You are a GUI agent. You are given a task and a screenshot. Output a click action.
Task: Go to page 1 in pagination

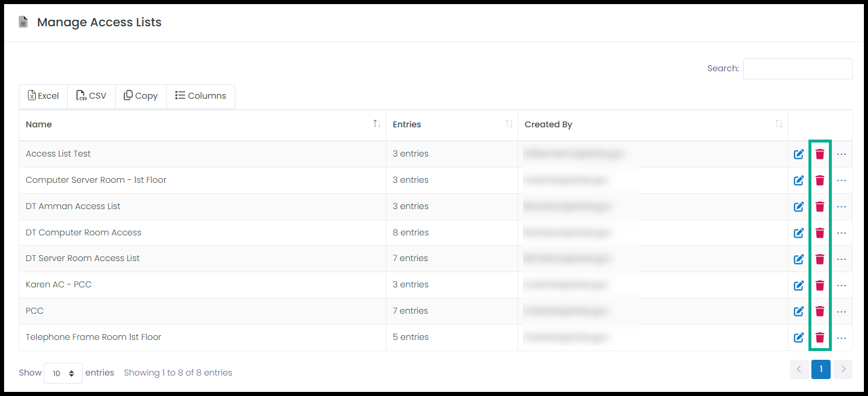click(x=821, y=369)
